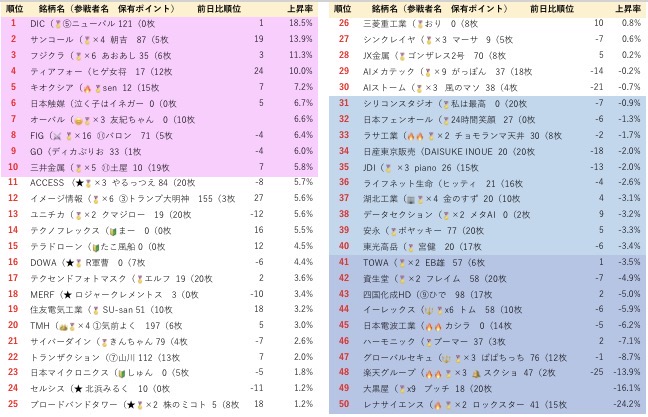Screen dimensions: 648x417
Task: Click the double fire icons in ラサ工業 row
Action: coord(415,136)
